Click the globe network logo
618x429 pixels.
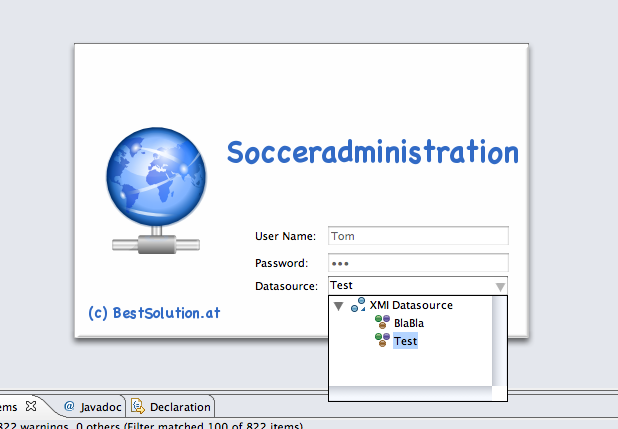click(x=156, y=190)
